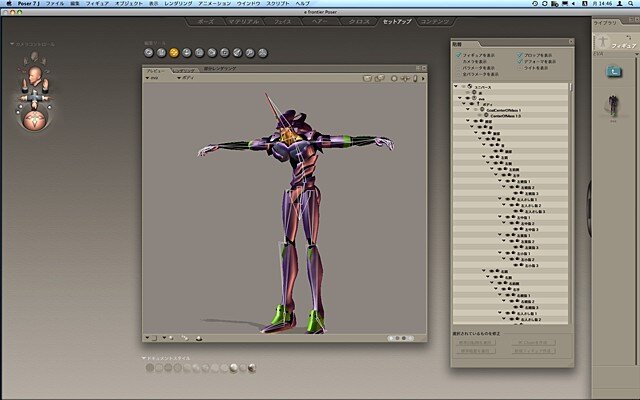This screenshot has width=640, height=400.
Task: Toggle the eye icon on the eva row
Action: (x=468, y=98)
